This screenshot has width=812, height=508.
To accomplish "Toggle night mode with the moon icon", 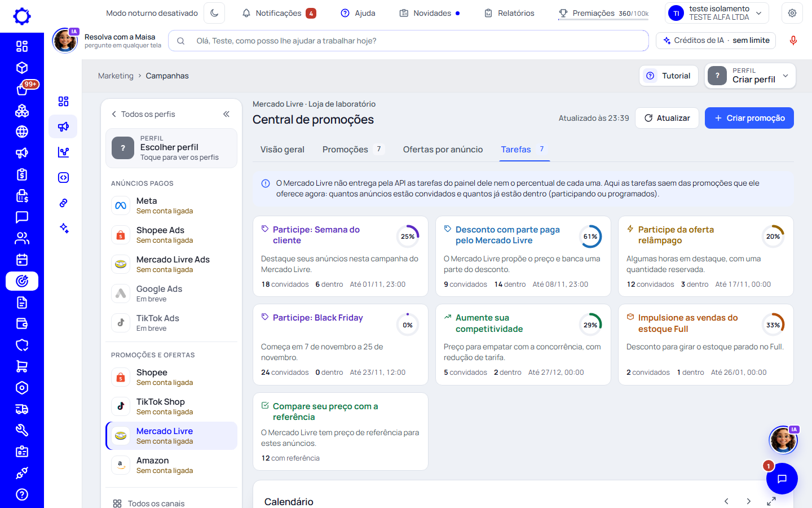I will click(x=214, y=13).
